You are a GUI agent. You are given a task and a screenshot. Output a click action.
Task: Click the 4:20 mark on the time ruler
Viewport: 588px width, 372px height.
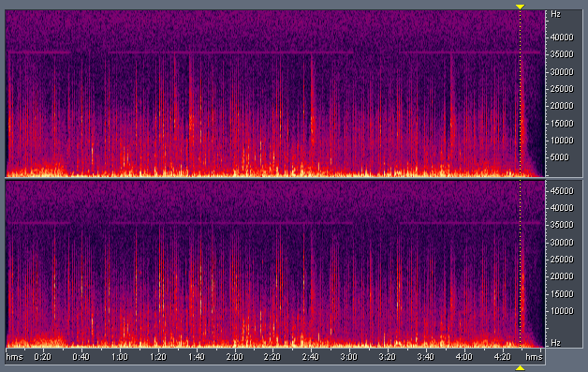(502, 357)
